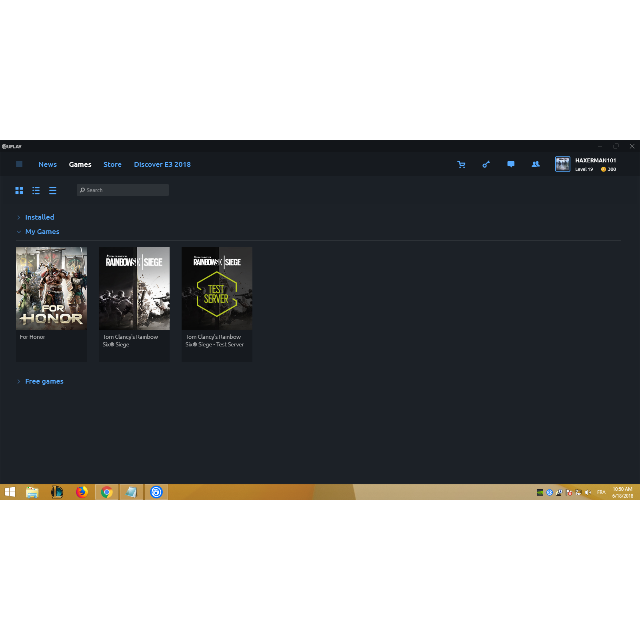Click the HAXERMAN101 username

[x=596, y=160]
